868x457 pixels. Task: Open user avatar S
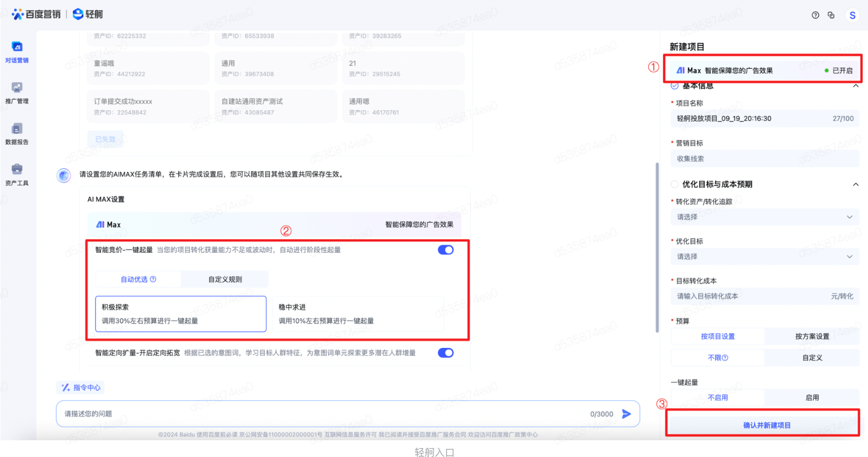[x=852, y=15]
